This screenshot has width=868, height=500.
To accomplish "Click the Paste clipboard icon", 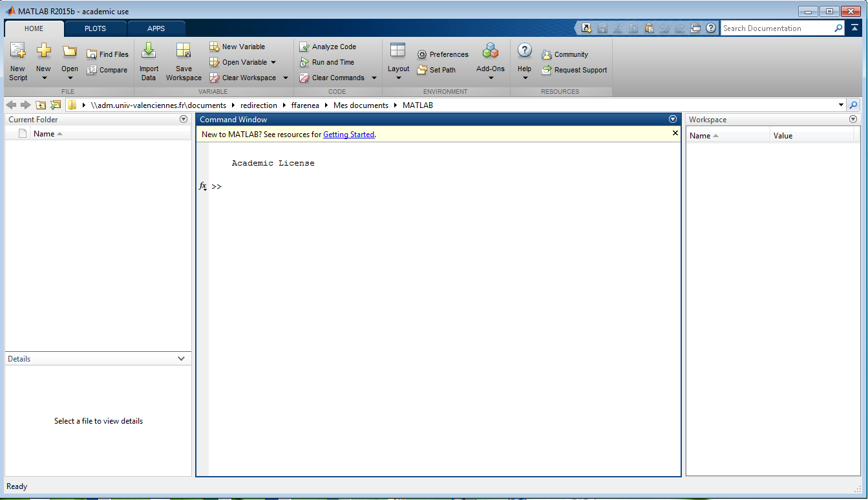I will point(649,28).
